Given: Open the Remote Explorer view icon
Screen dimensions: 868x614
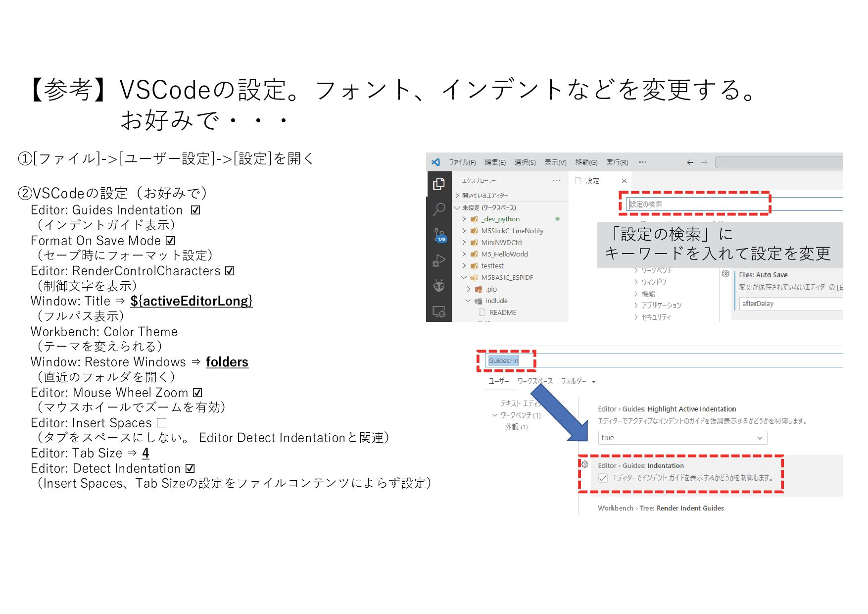Looking at the screenshot, I should tap(438, 311).
